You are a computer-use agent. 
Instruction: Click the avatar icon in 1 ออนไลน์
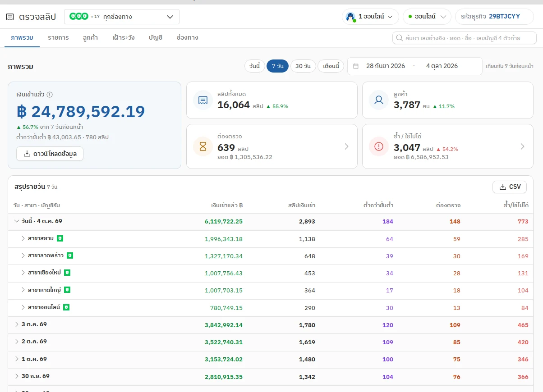click(350, 17)
